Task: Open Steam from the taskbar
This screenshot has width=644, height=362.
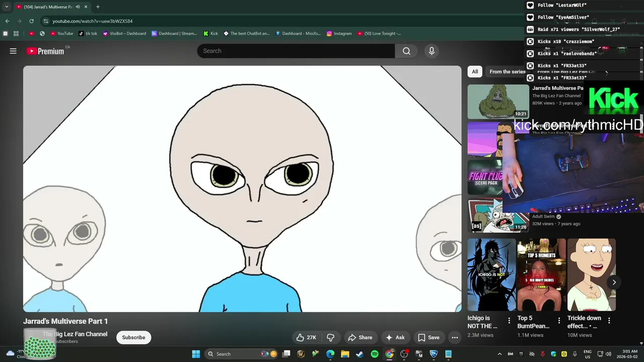Action: (x=360, y=354)
